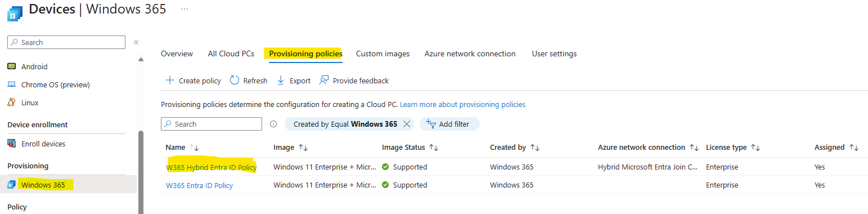Click the Refresh circular arrow icon
868x214 pixels.
235,81
